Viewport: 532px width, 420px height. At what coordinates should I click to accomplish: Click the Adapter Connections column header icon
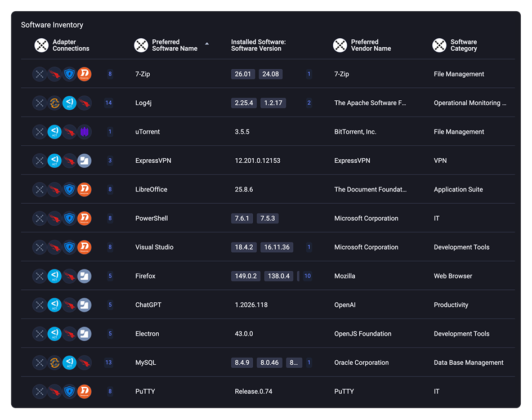coord(42,45)
